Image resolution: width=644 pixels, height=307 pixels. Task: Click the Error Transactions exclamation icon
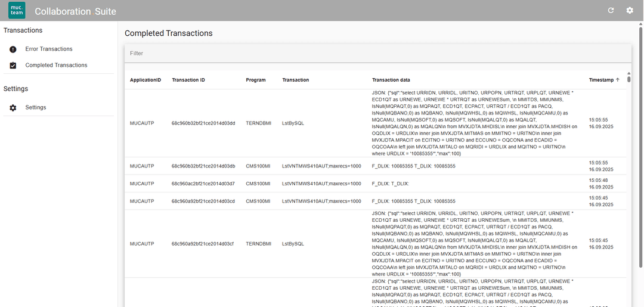coord(13,49)
